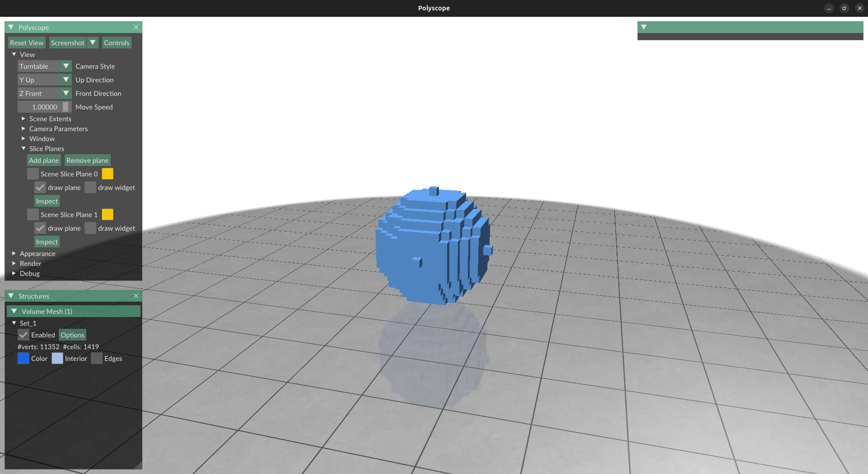Close the Polyscope panel with X icon
The image size is (868, 474).
tap(136, 28)
